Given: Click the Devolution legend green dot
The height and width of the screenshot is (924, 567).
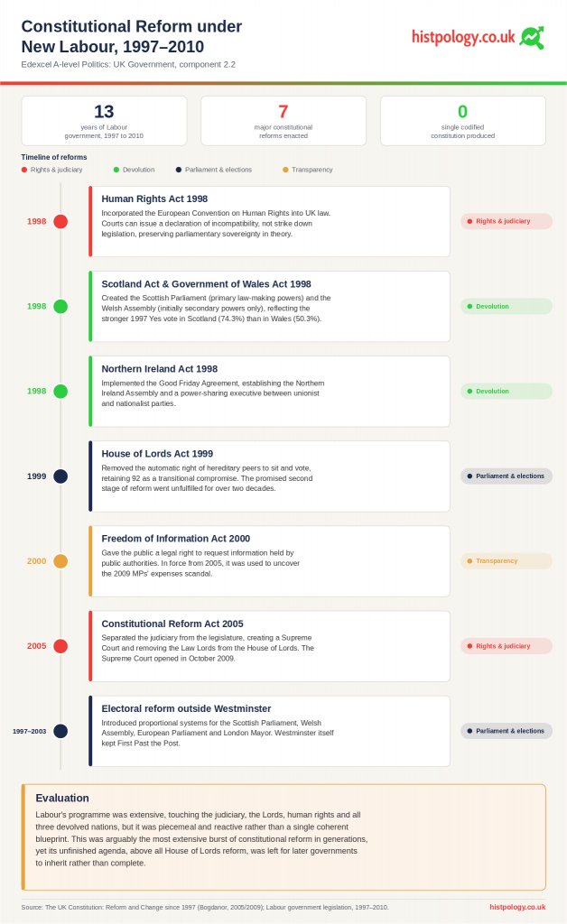Looking at the screenshot, I should [x=116, y=170].
